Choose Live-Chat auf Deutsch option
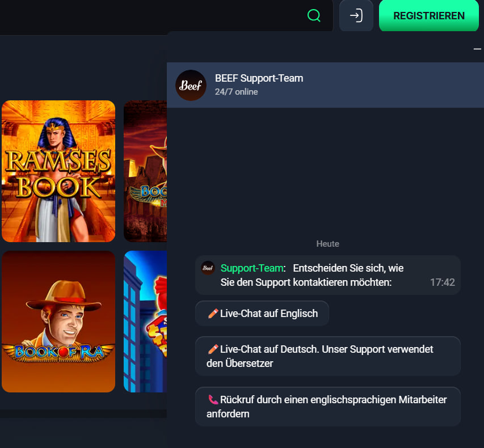484x448 pixels. (x=327, y=356)
